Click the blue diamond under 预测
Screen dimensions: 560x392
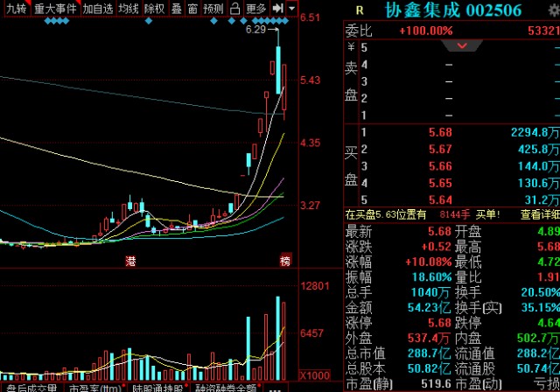click(x=213, y=21)
